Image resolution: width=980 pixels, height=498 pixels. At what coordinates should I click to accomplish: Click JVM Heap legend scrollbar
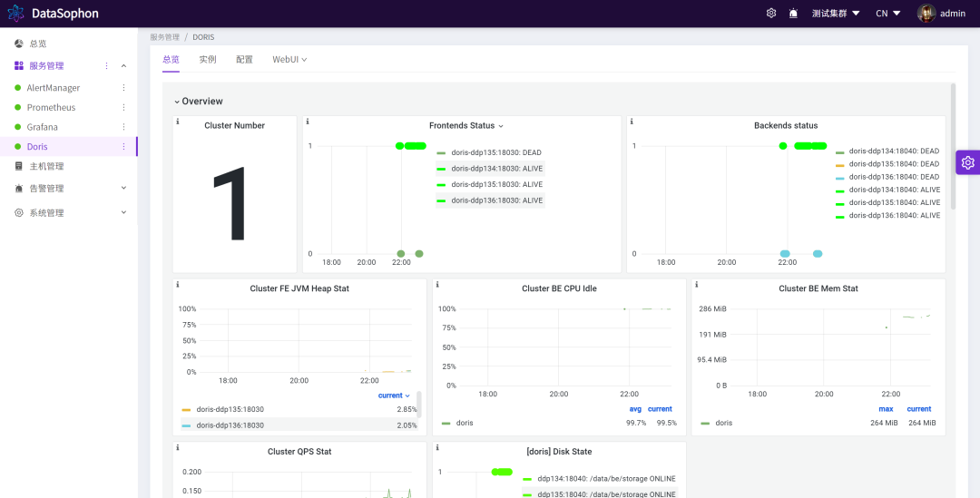pos(418,405)
